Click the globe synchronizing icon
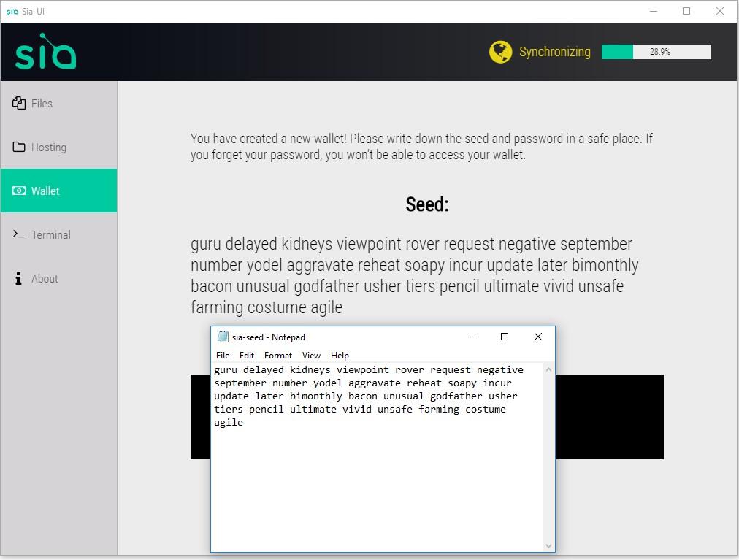Image resolution: width=739 pixels, height=560 pixels. coord(500,52)
